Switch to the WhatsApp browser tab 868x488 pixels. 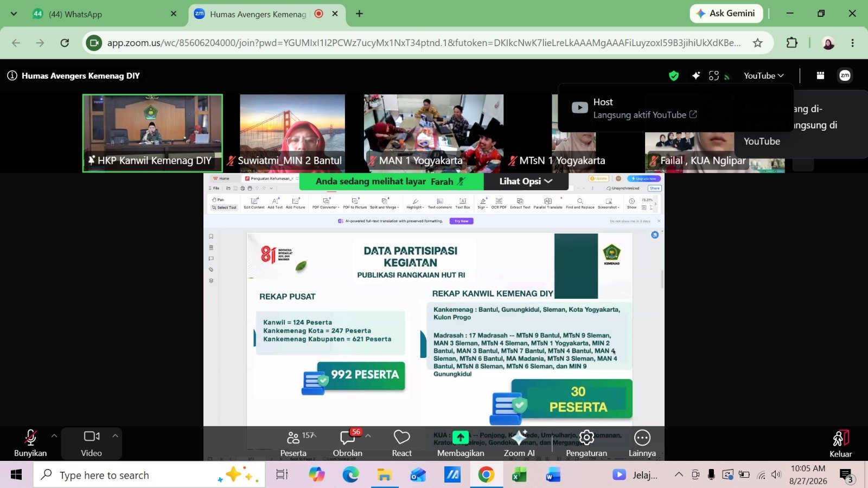tap(104, 14)
